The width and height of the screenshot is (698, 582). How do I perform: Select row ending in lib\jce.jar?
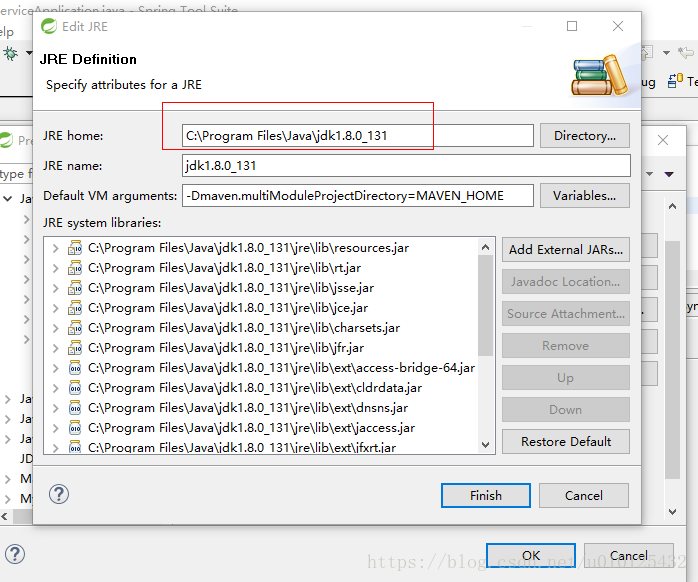coord(228,308)
